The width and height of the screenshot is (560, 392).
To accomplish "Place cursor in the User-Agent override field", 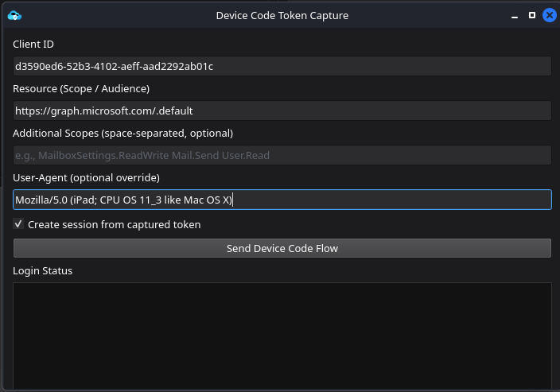I will 382,200.
